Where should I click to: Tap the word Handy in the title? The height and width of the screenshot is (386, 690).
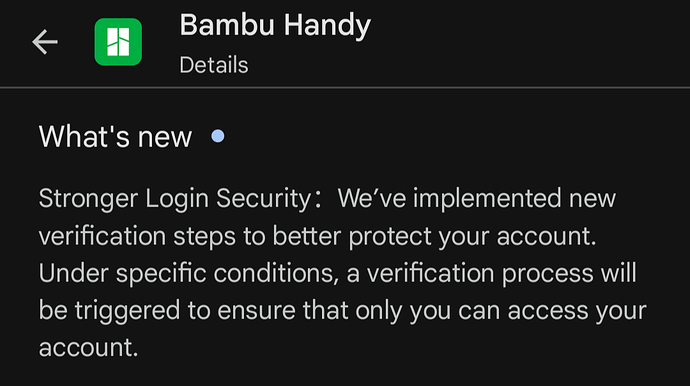pos(327,26)
